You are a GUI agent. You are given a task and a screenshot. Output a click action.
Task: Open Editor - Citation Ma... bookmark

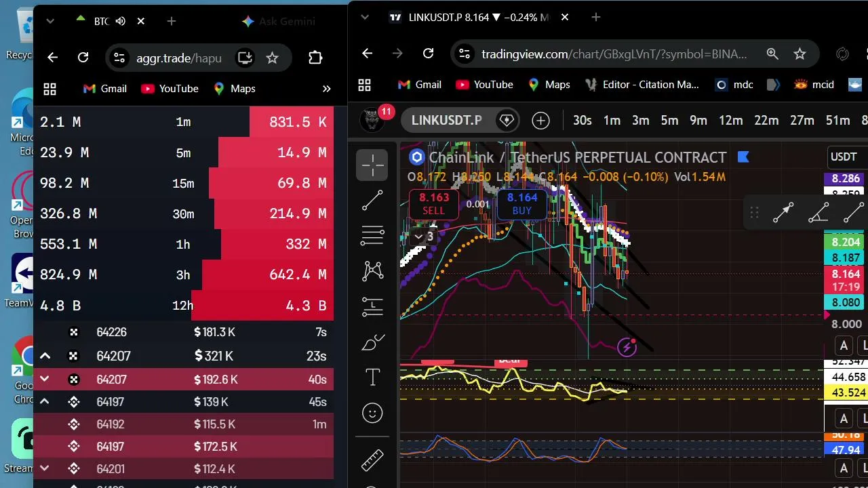click(x=642, y=85)
